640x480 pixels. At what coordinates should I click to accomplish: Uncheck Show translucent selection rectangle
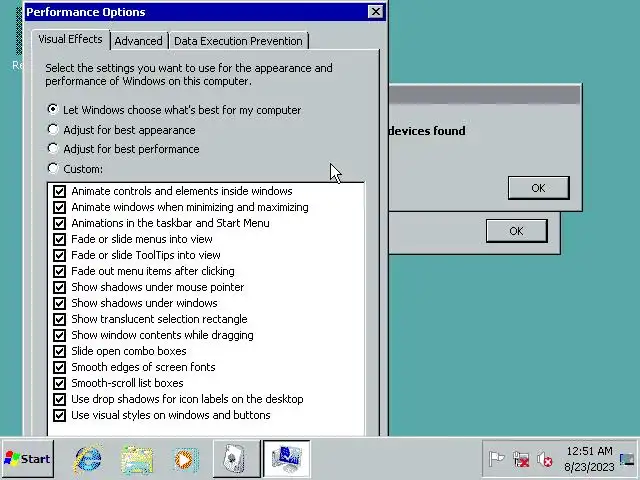(60, 319)
